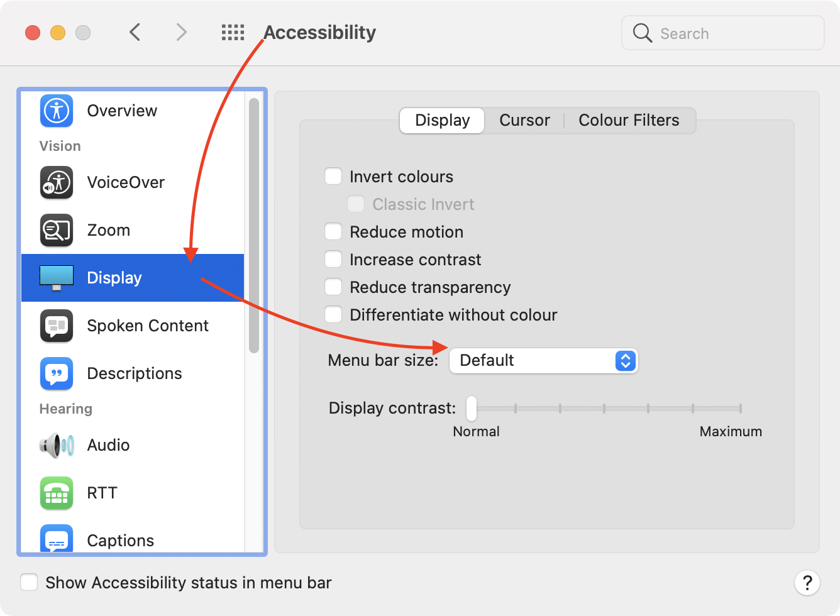
Task: Open the Menu bar size dropdown
Action: [543, 361]
